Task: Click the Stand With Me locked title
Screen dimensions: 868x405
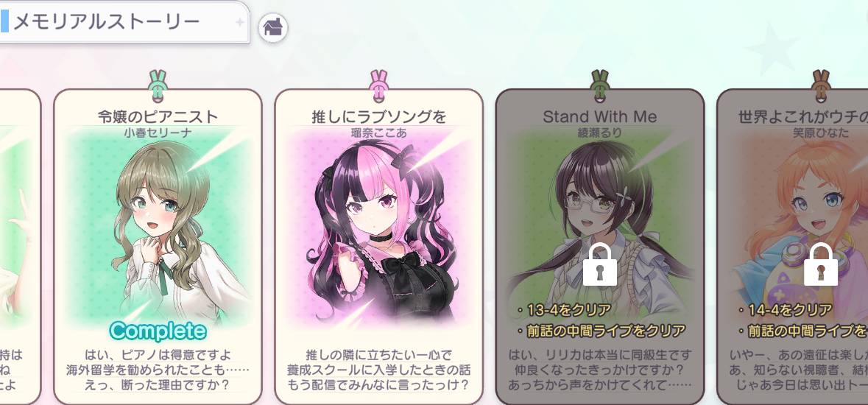Action: click(x=600, y=117)
